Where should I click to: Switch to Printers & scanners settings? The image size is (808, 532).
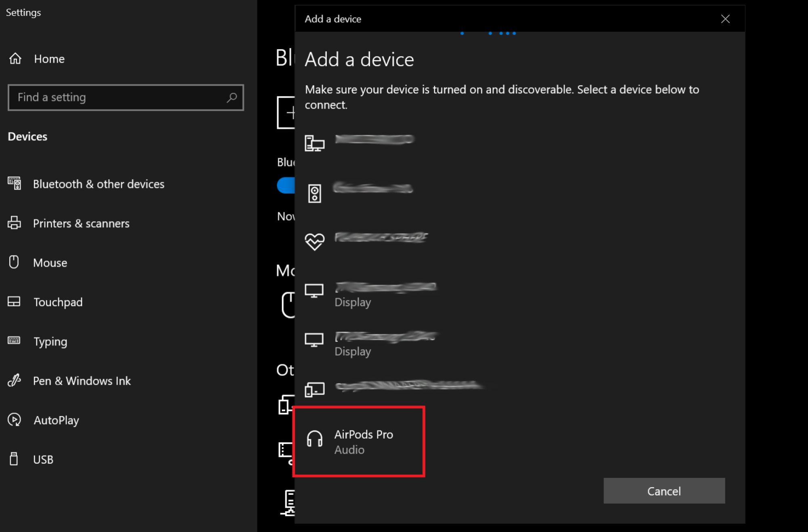(81, 223)
